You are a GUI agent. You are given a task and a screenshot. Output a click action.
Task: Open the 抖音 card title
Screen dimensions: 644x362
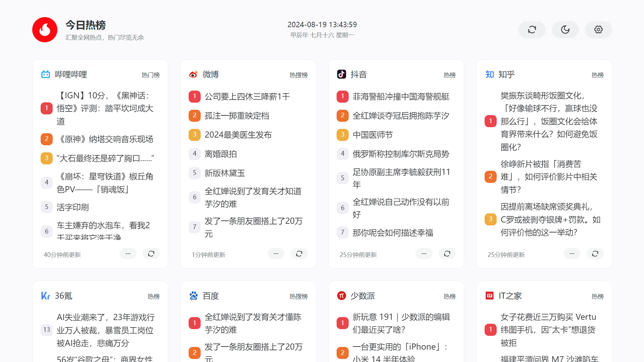click(359, 74)
